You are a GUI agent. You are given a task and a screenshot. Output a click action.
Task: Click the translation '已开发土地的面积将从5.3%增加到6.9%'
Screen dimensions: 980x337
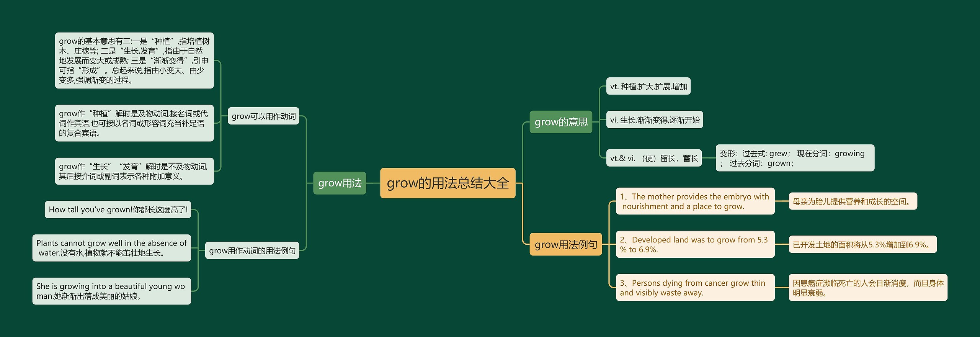862,245
